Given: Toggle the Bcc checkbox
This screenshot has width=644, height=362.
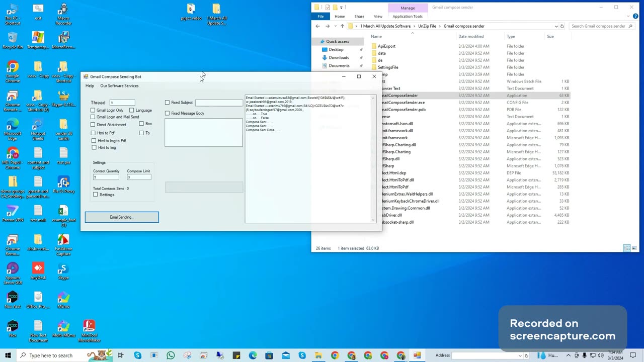Looking at the screenshot, I should point(141,124).
